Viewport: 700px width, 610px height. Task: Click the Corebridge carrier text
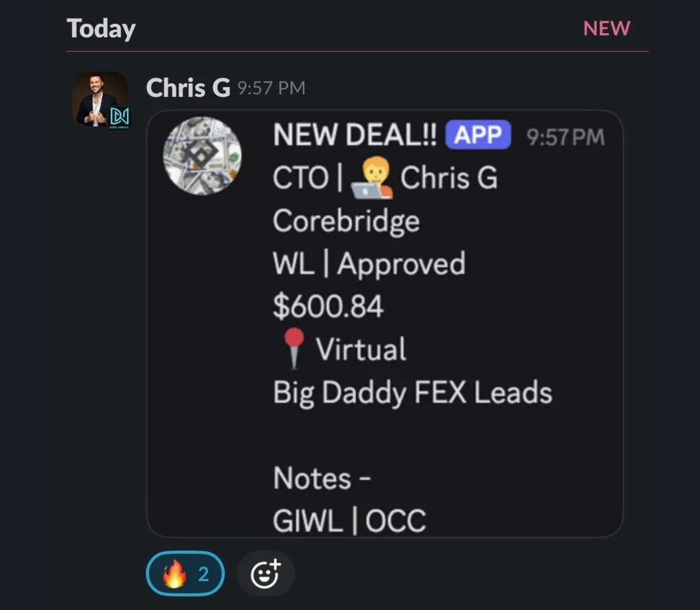click(x=346, y=221)
